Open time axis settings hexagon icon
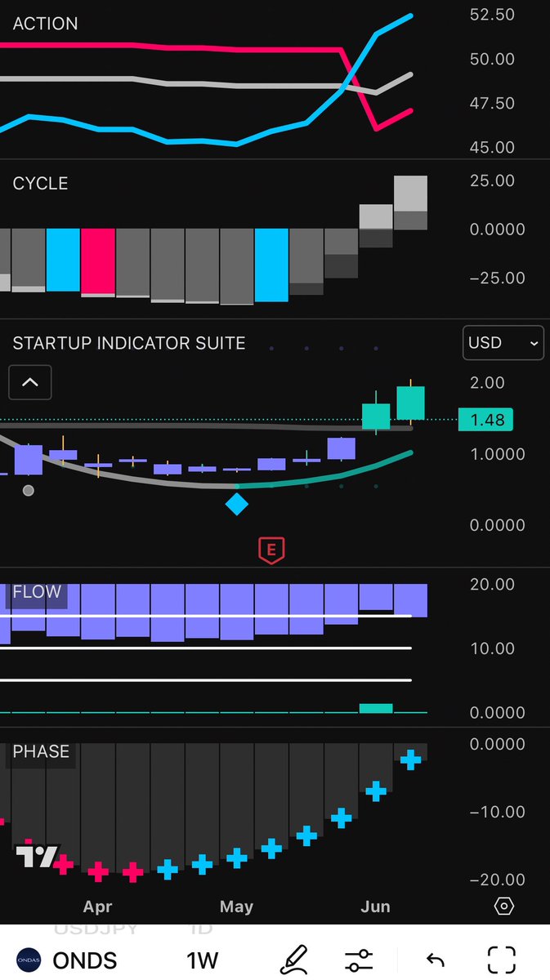The width and height of the screenshot is (550, 980). pos(504,906)
